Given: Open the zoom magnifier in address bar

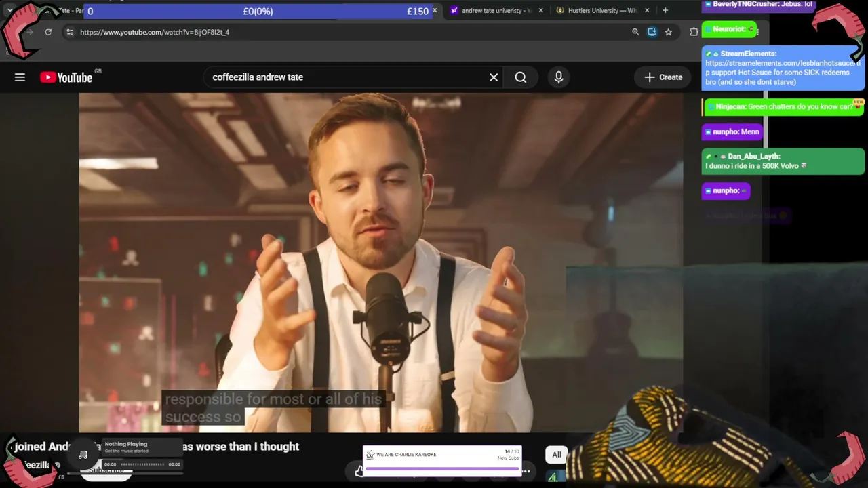Looking at the screenshot, I should click(635, 32).
